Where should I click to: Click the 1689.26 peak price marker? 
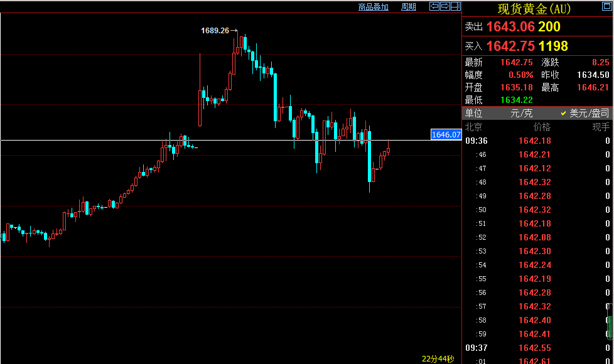click(x=215, y=30)
